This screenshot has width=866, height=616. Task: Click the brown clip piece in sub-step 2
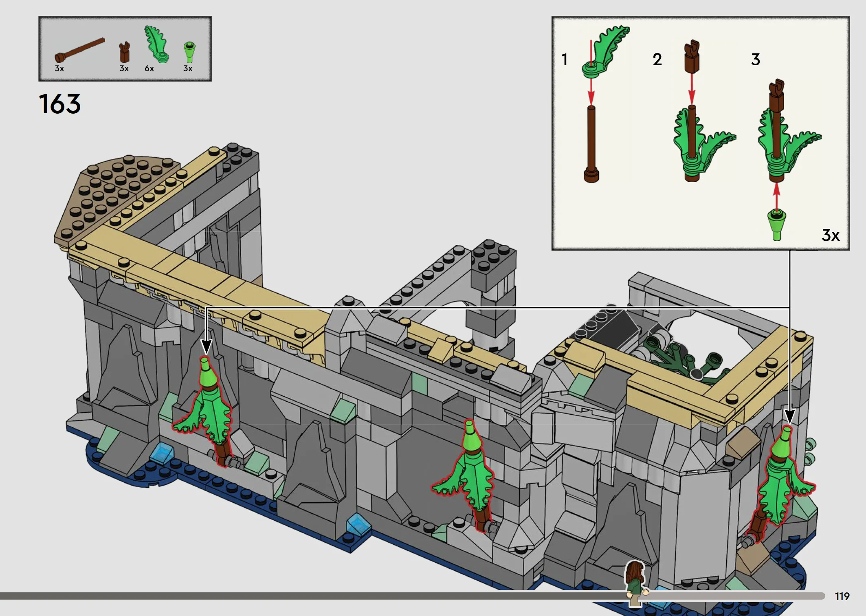pos(692,56)
